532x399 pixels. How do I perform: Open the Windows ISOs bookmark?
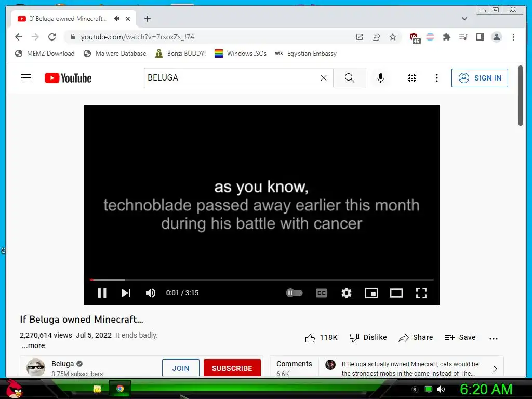(241, 54)
